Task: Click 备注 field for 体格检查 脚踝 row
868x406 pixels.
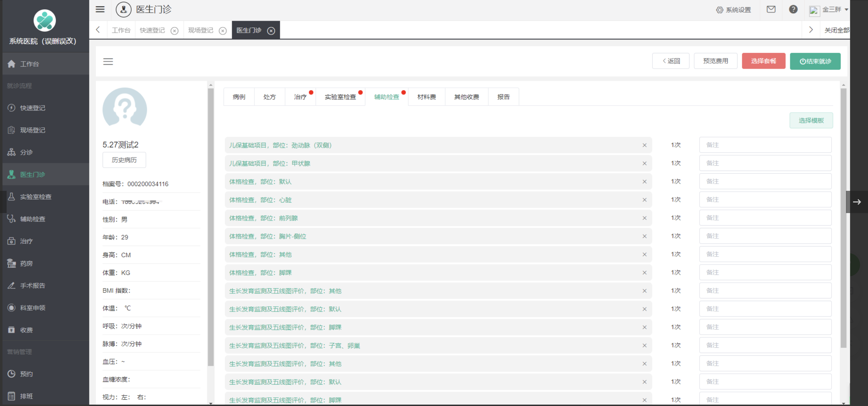Action: pyautogui.click(x=765, y=272)
